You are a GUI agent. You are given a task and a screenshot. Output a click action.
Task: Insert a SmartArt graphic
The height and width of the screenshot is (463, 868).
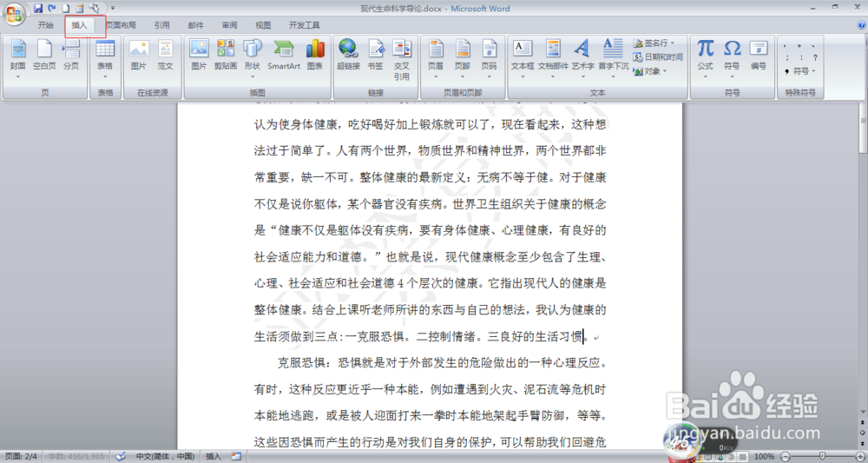tap(284, 56)
